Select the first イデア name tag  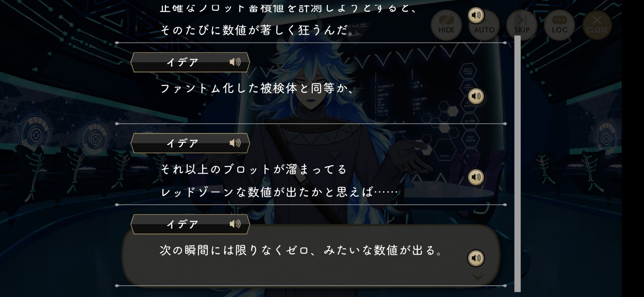coord(190,62)
